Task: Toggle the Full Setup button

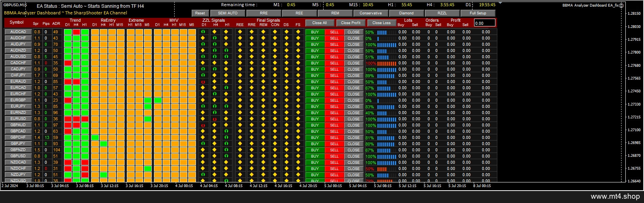Action: (x=478, y=13)
